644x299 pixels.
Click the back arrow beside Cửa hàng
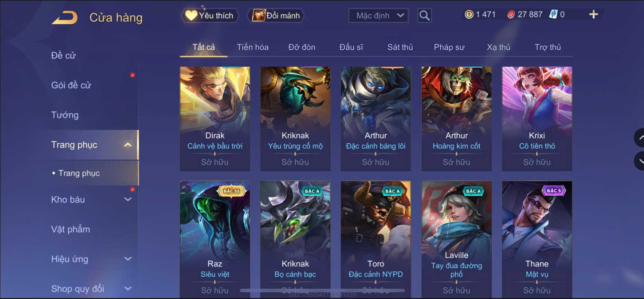coord(65,17)
